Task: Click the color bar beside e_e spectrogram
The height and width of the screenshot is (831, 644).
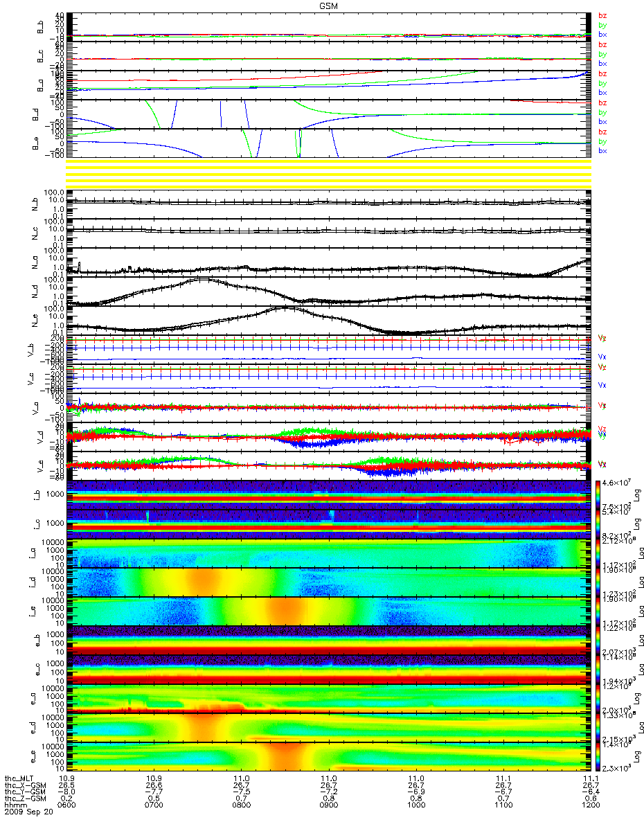Action: tap(599, 756)
